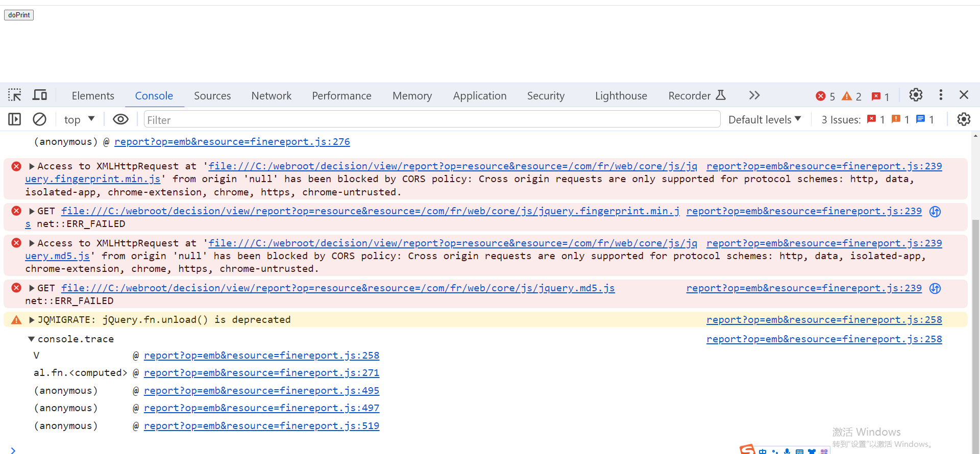The height and width of the screenshot is (454, 980).
Task: Open finereport.js:258 source link of console.trace row
Action: pyautogui.click(x=824, y=339)
